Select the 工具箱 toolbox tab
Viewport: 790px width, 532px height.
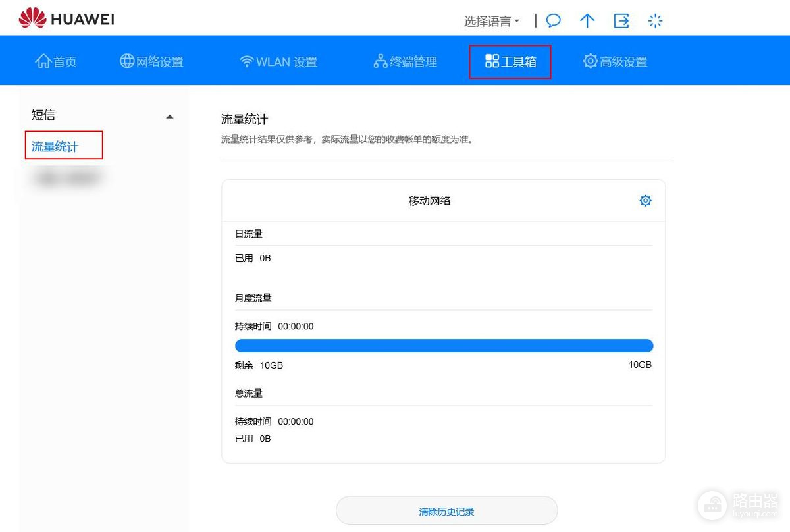click(x=510, y=61)
